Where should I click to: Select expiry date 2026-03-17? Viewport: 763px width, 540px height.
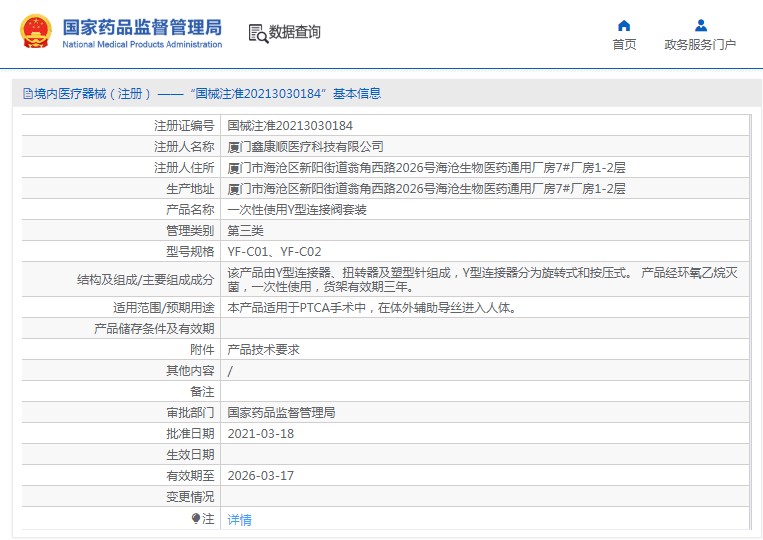[x=261, y=475]
